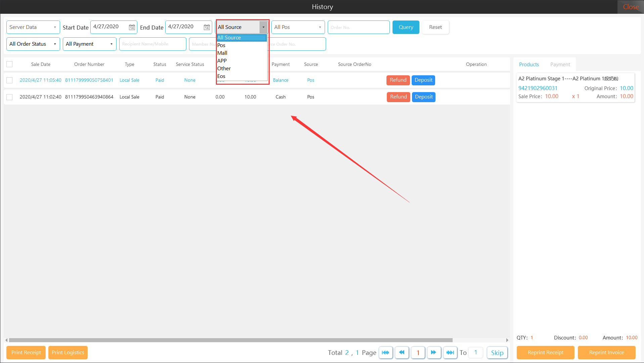
Task: Toggle the select-all header checkbox
Action: [9, 64]
